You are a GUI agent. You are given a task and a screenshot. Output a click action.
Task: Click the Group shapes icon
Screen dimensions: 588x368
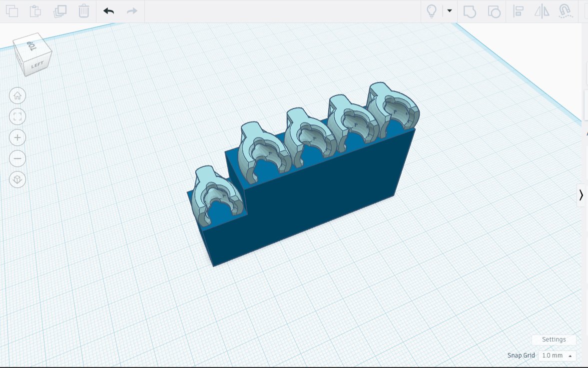(x=470, y=11)
